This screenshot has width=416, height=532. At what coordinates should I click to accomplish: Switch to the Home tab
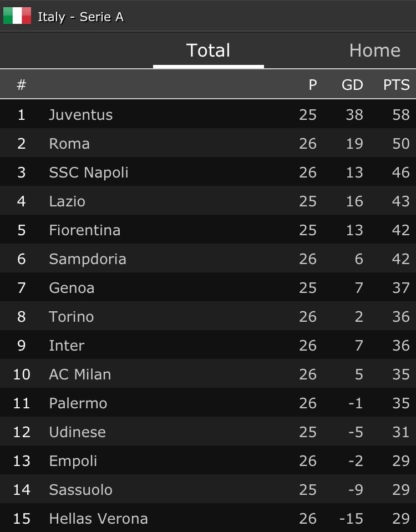coord(374,50)
